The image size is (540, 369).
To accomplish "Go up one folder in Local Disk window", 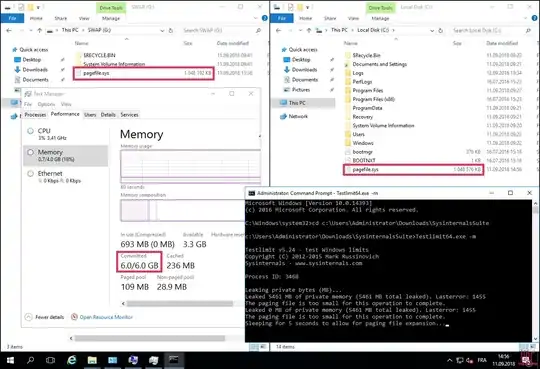I will (x=309, y=31).
